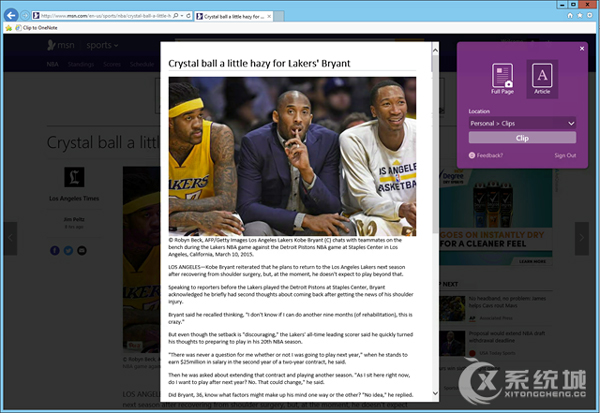The height and width of the screenshot is (413, 600).
Task: Click the Los Angeles Times source name
Action: [74, 198]
